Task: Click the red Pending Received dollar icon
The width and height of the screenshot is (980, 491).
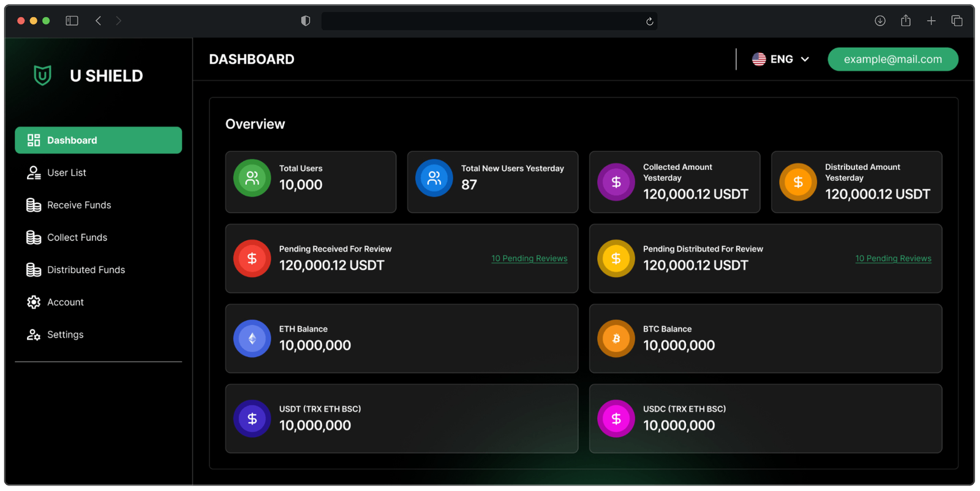Action: [x=252, y=259]
